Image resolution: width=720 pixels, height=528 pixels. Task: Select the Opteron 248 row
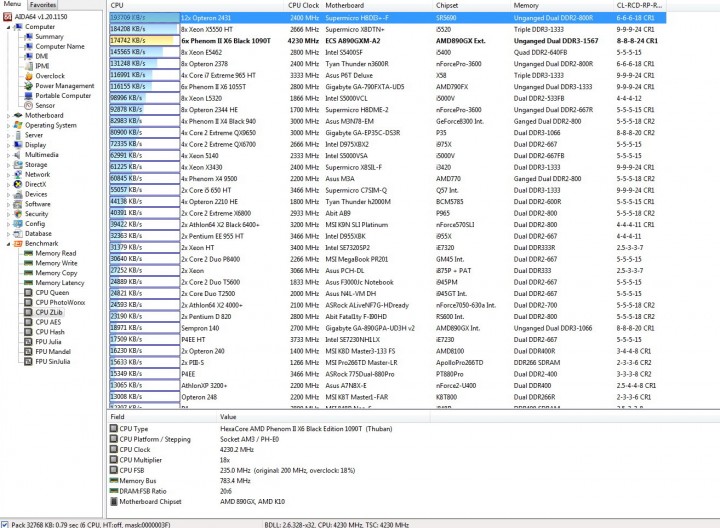[388, 397]
